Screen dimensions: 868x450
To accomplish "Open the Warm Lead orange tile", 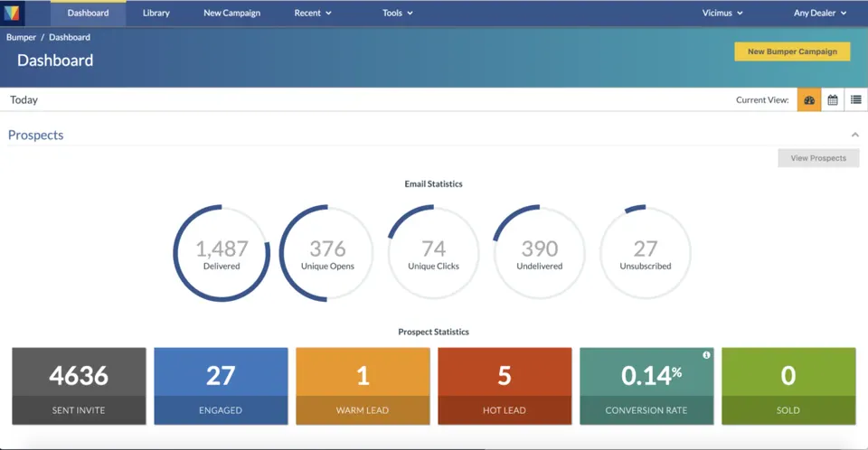I will click(x=363, y=387).
